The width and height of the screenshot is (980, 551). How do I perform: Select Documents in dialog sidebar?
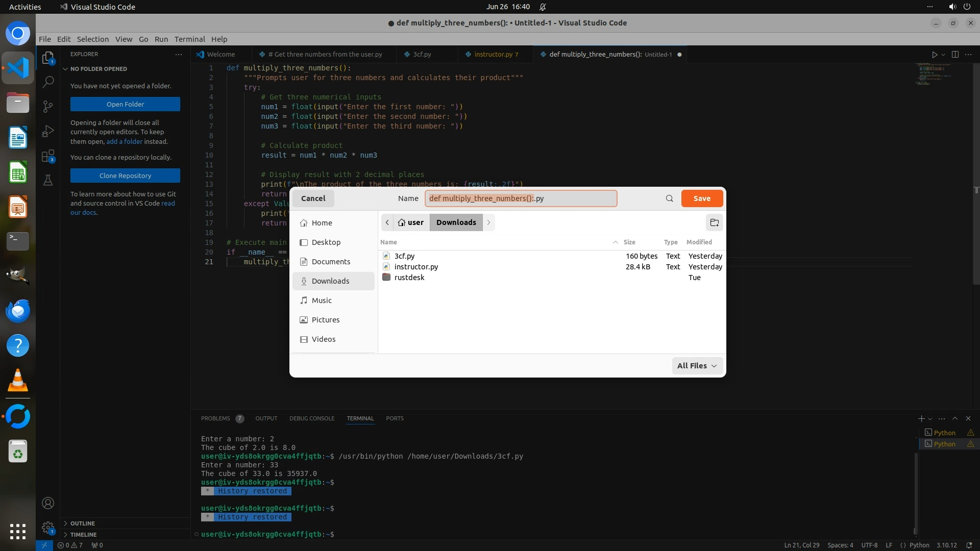pyautogui.click(x=331, y=262)
